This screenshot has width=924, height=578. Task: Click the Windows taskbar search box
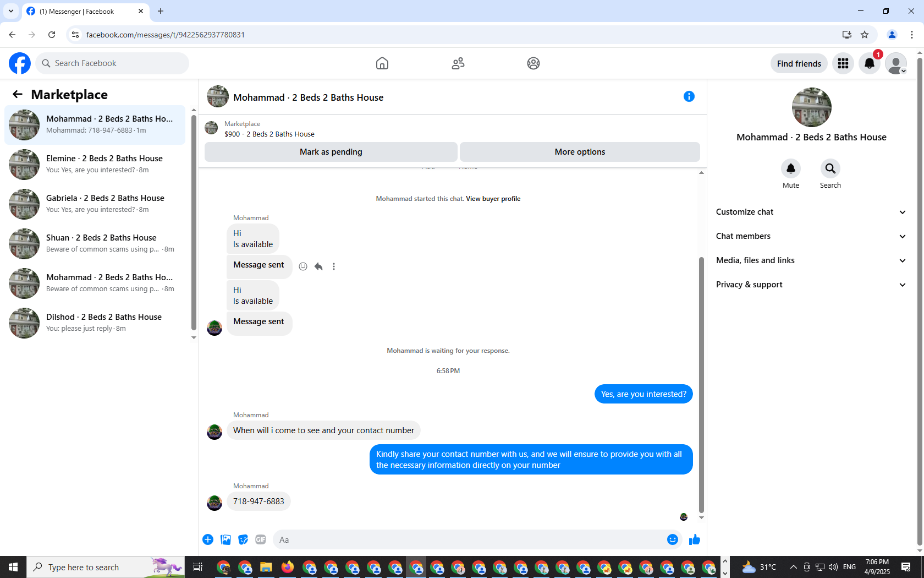tap(106, 567)
